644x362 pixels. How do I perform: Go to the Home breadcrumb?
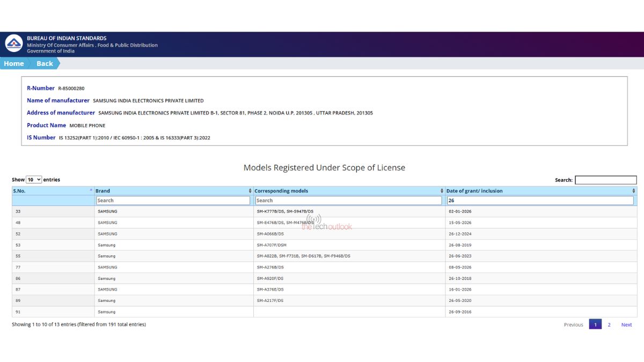tap(13, 63)
